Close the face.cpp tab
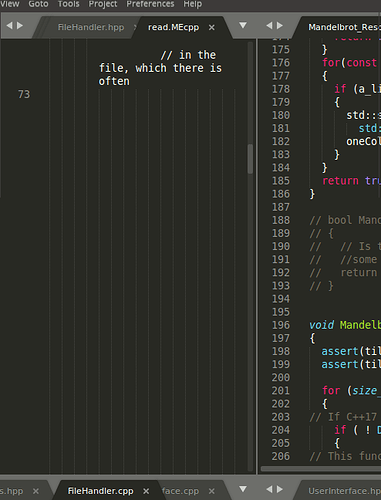 tap(212, 491)
